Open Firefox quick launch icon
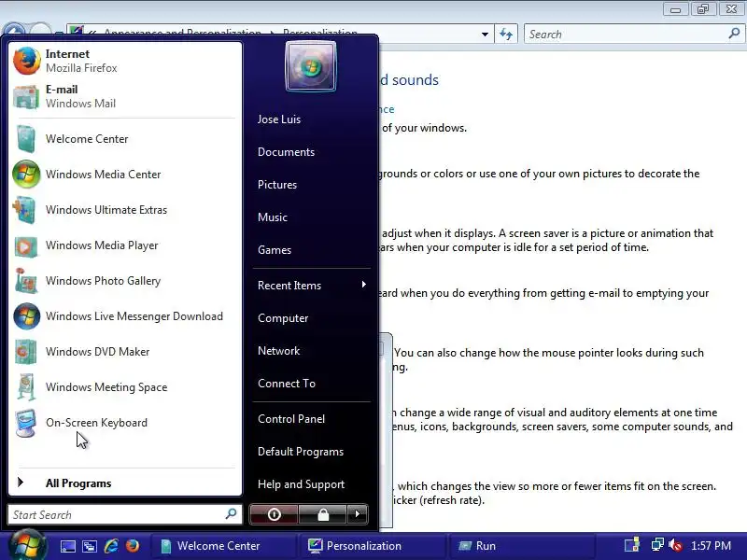The height and width of the screenshot is (560, 747). point(133,546)
